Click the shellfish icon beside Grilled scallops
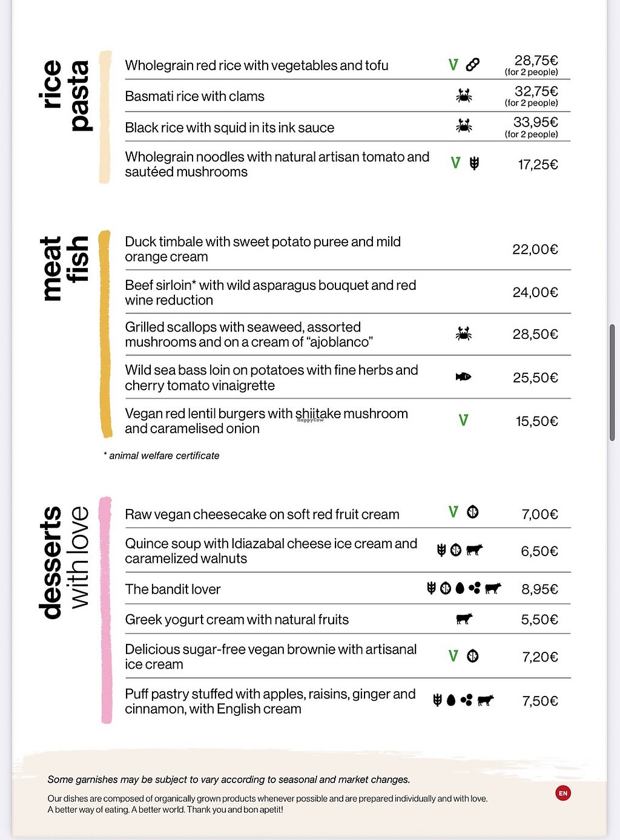Screen dimensions: 620x840 [x=464, y=333]
